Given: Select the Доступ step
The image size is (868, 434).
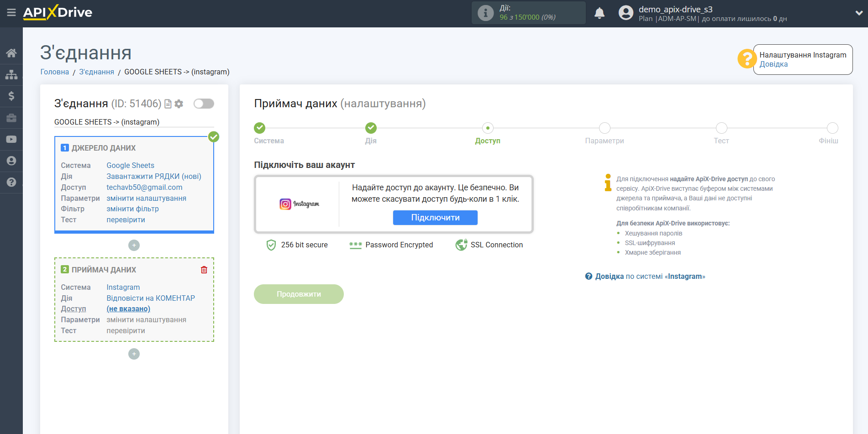Looking at the screenshot, I should click(x=488, y=128).
